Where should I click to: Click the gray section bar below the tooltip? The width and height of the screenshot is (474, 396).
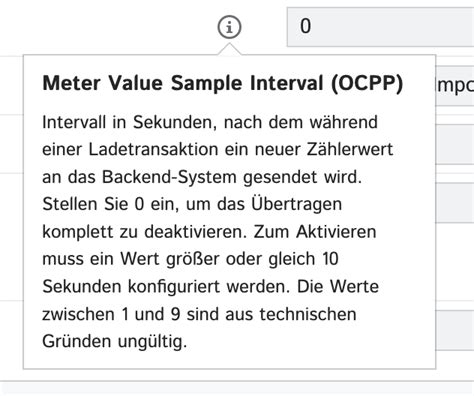coord(237,389)
